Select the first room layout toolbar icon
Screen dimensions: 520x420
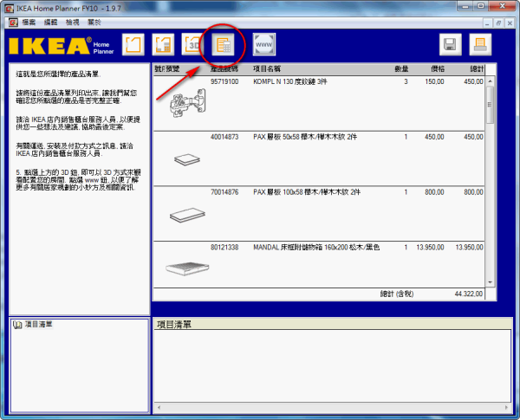click(133, 44)
